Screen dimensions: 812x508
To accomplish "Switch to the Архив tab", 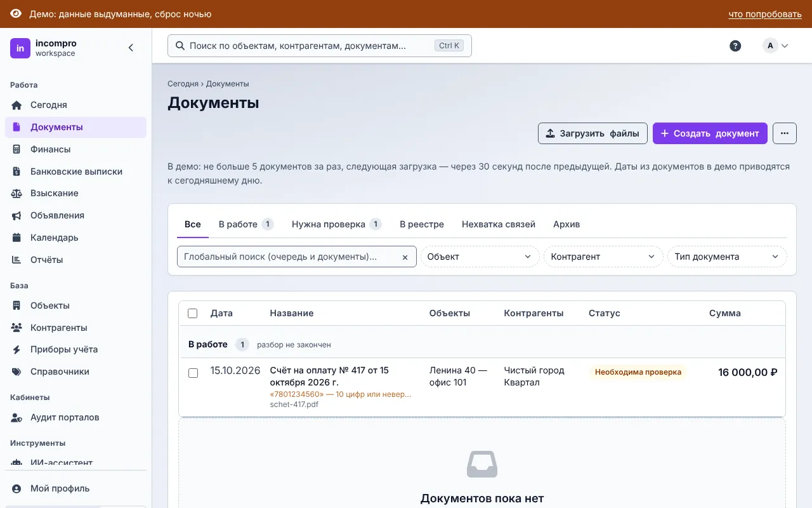I will 566,224.
